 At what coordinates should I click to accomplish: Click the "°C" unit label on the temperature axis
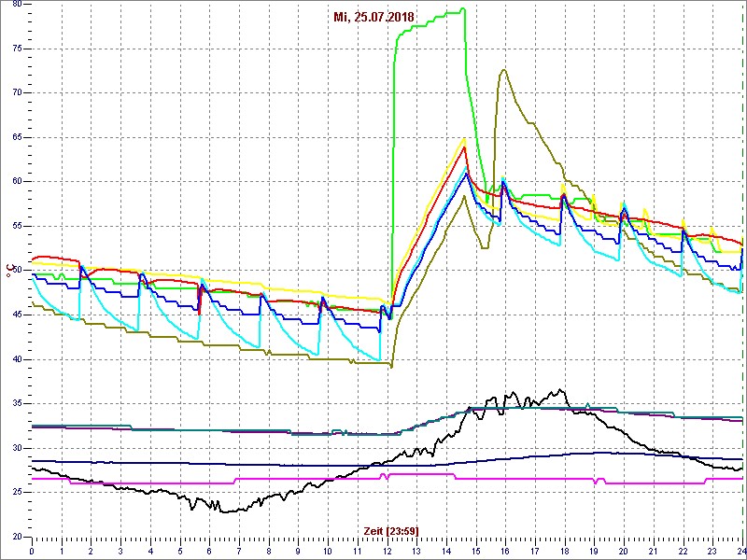[x=8, y=272]
